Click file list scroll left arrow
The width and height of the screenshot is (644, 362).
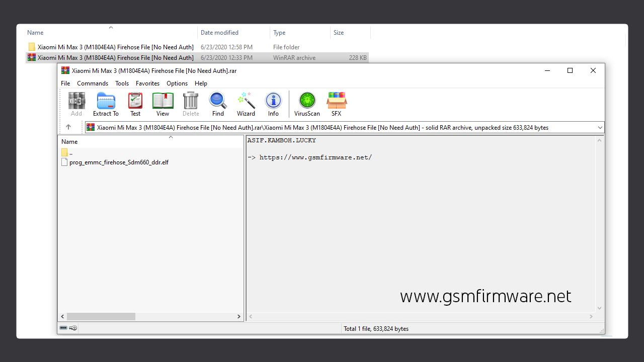click(x=63, y=317)
